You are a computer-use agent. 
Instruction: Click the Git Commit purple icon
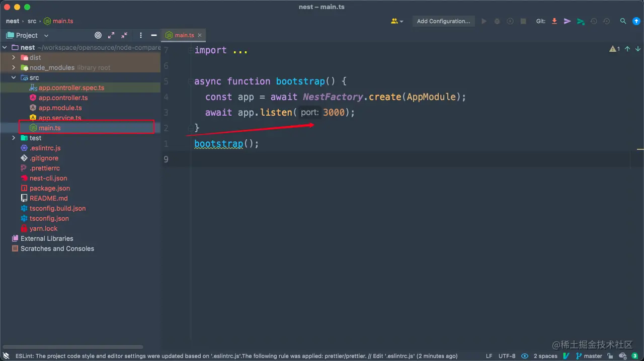click(568, 21)
